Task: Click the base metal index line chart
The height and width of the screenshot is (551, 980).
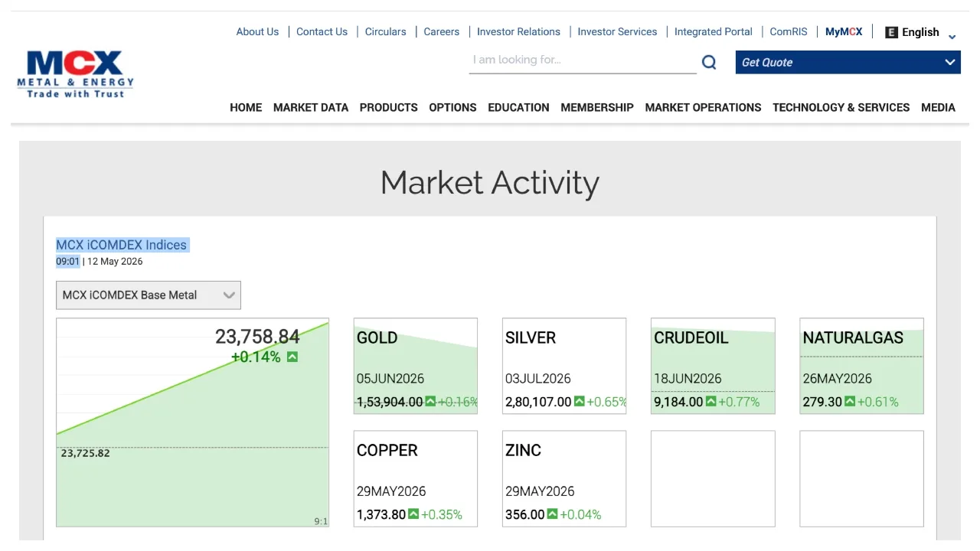Action: (x=192, y=422)
